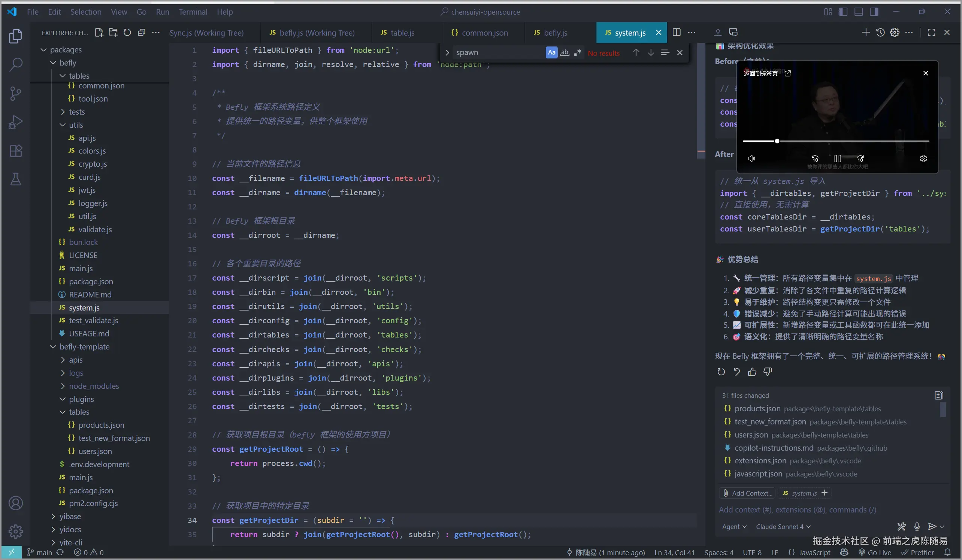Enable regular expression search in the find widget

click(x=578, y=52)
